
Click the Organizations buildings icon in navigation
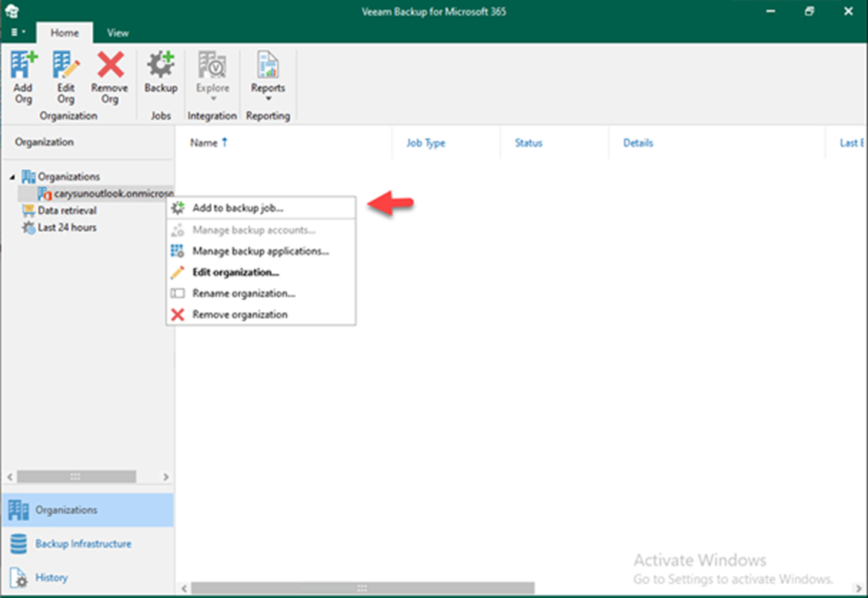[x=19, y=510]
